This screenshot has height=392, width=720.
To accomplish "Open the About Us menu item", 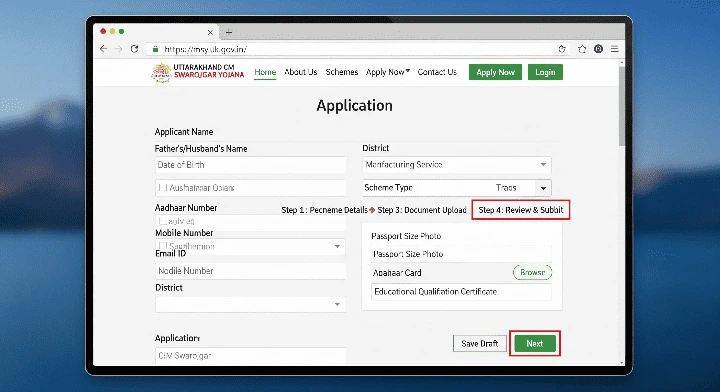I will click(x=300, y=72).
